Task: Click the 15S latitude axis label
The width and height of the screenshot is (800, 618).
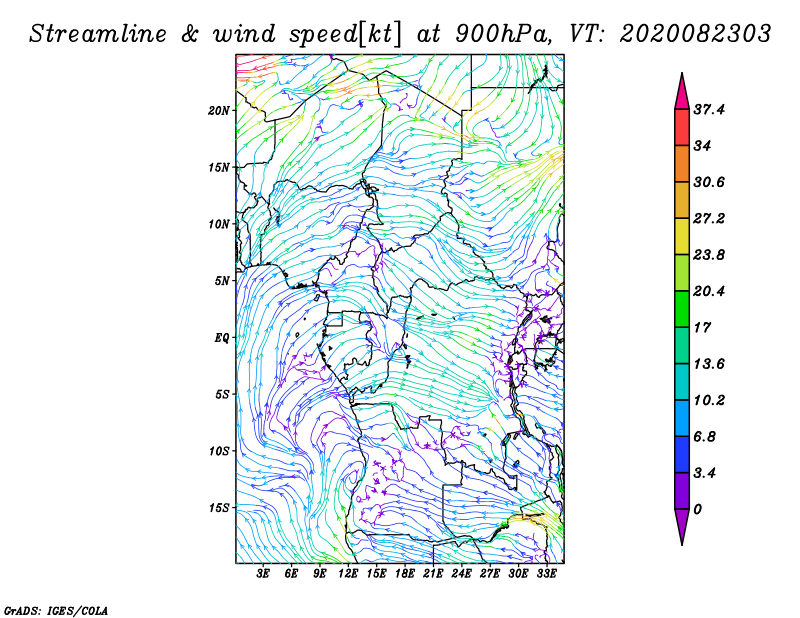Action: [219, 507]
